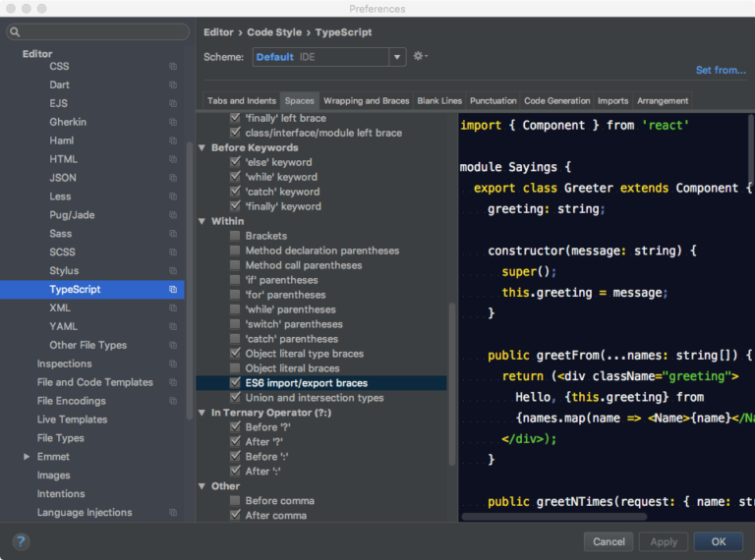Enable the Before comma checkbox
This screenshot has height=560, width=755.
tap(235, 500)
